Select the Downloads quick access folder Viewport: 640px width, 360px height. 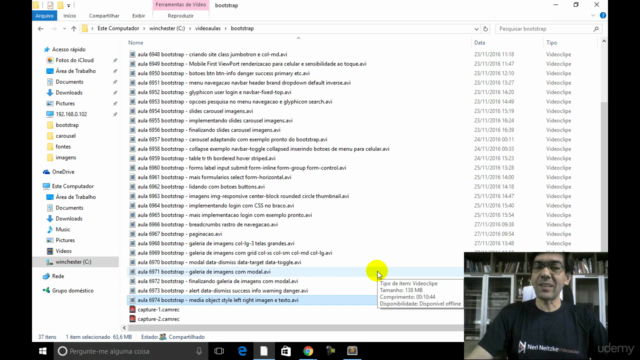click(69, 93)
